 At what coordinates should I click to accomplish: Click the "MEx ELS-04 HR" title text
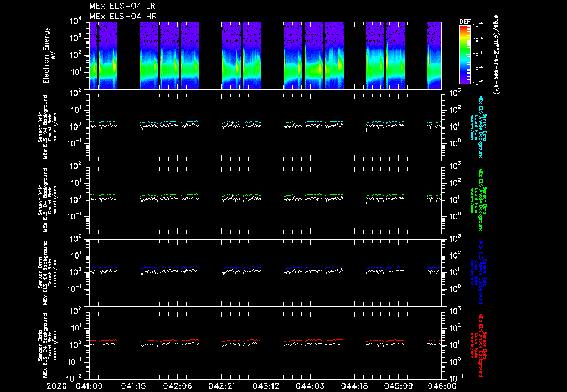(x=123, y=16)
